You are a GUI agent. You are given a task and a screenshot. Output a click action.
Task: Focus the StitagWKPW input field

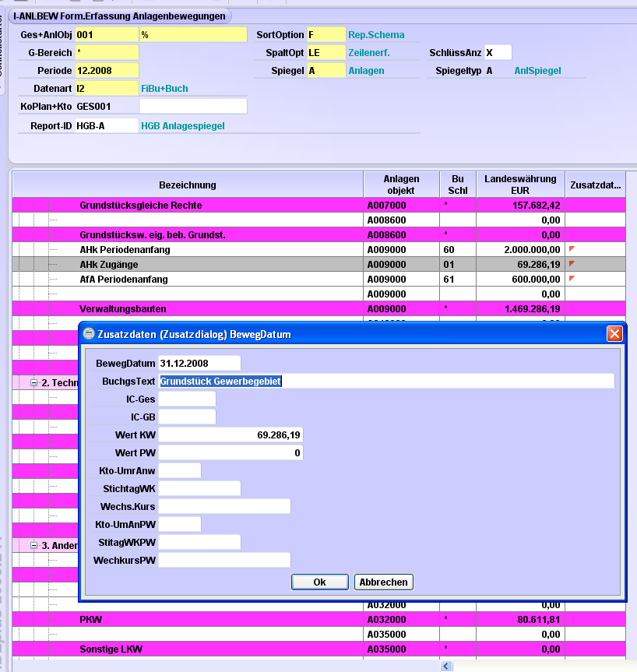(x=199, y=542)
